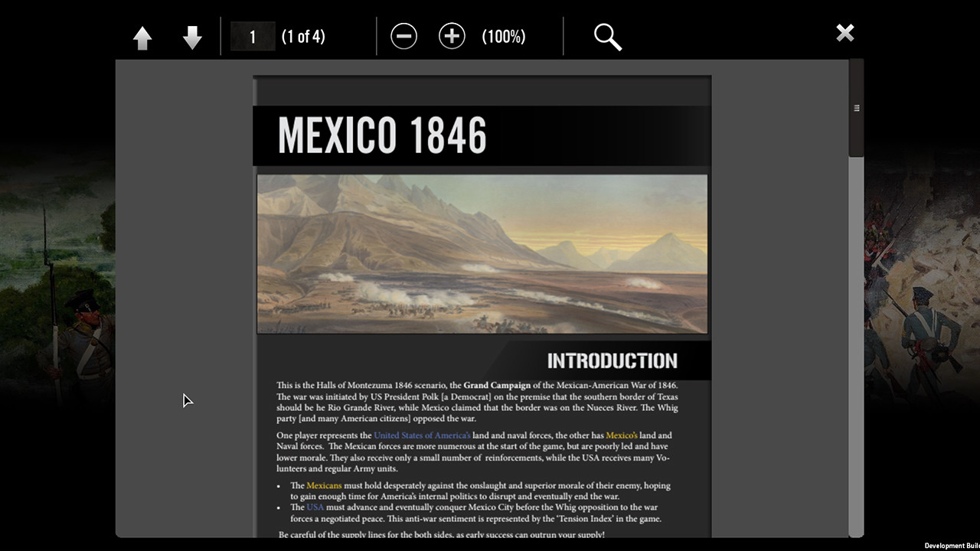Select the United States of America's hyperlink
The image size is (980, 551).
421,435
